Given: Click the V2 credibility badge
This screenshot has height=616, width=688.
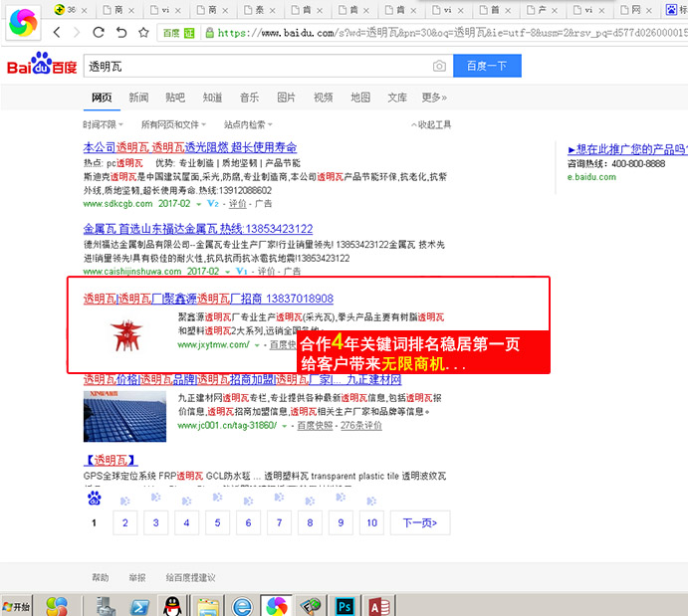Looking at the screenshot, I should point(213,203).
